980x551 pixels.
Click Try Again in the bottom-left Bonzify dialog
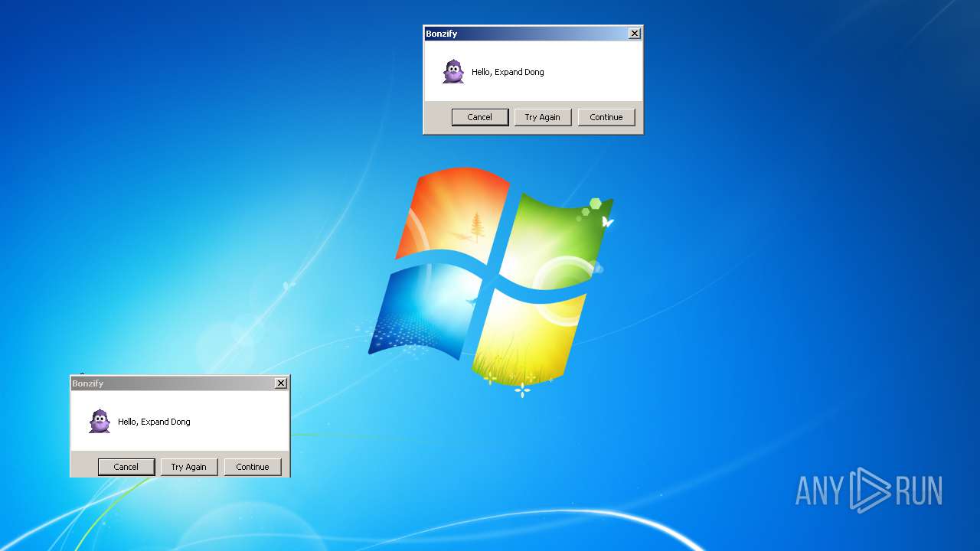pos(189,467)
